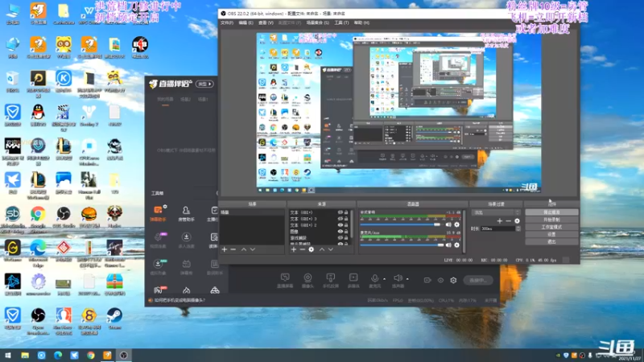
Task: Expand the microphone device arrow in companion toolbar
Action: click(385, 279)
